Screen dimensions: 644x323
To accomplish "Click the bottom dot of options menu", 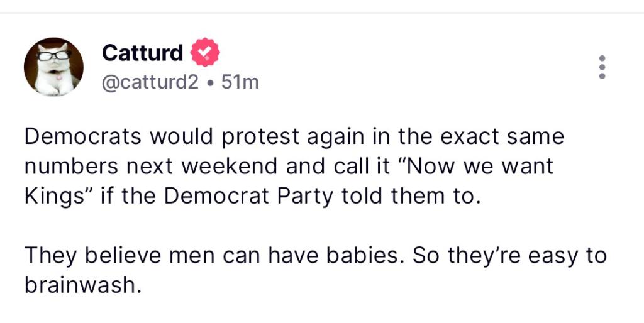I will (602, 76).
